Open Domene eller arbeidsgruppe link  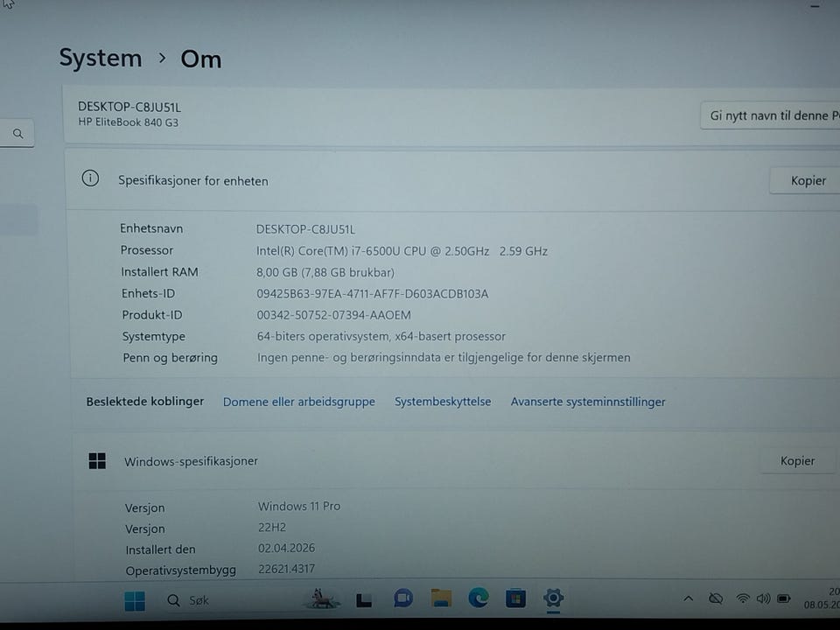tap(299, 402)
